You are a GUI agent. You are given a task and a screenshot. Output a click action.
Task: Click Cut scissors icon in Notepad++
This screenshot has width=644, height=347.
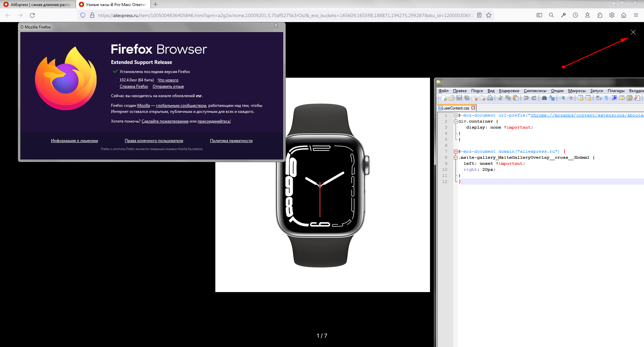tap(500, 98)
